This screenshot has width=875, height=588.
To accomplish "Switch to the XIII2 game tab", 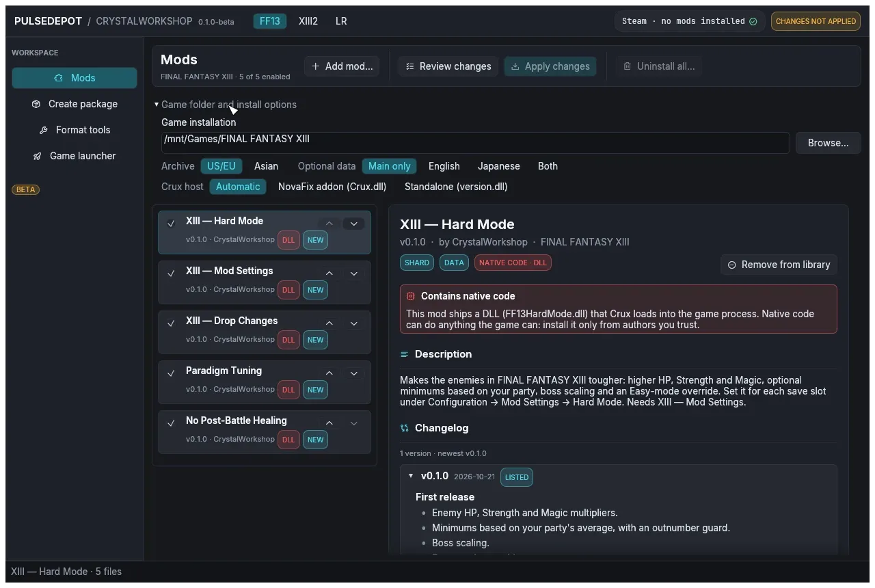I will pyautogui.click(x=308, y=21).
